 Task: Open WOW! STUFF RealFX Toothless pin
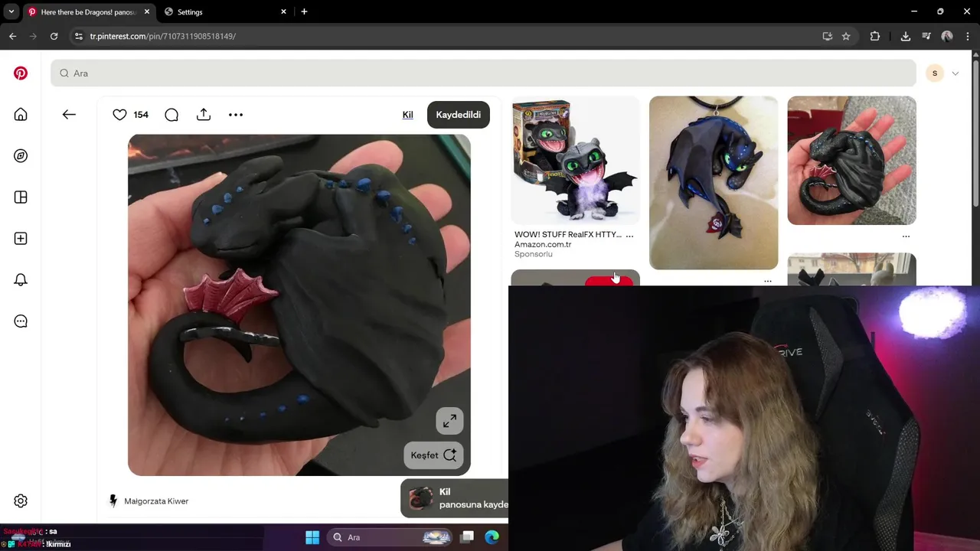click(x=575, y=161)
